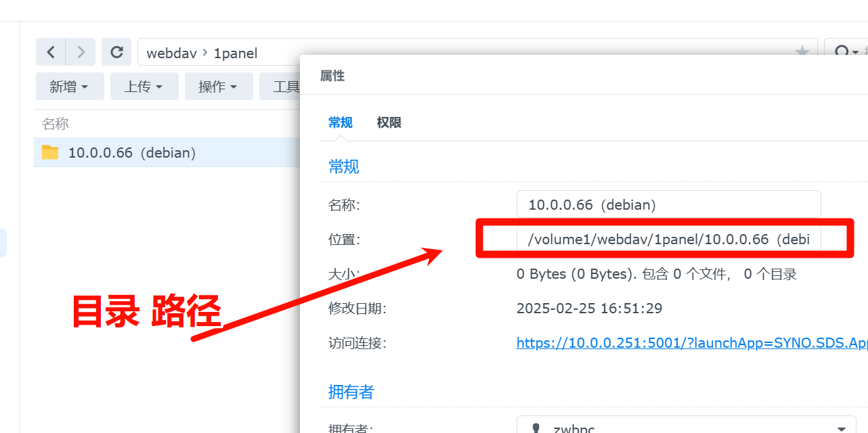Click 1panel in the breadcrumb path
This screenshot has height=433, width=868.
236,53
